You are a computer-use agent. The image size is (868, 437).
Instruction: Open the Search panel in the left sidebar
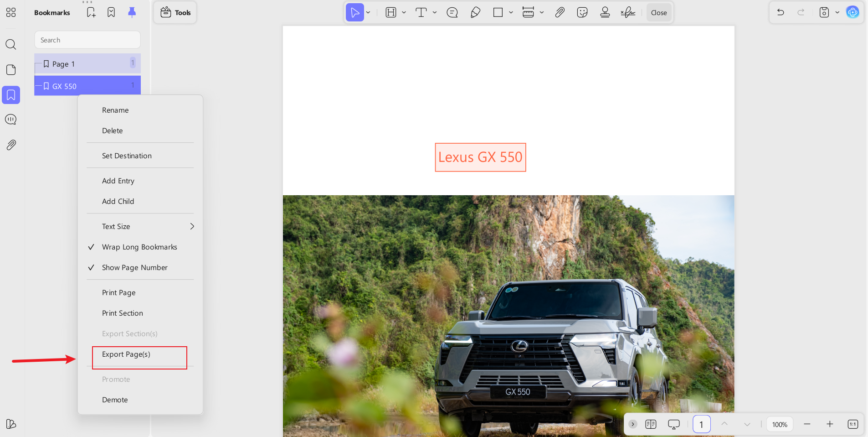(x=10, y=44)
